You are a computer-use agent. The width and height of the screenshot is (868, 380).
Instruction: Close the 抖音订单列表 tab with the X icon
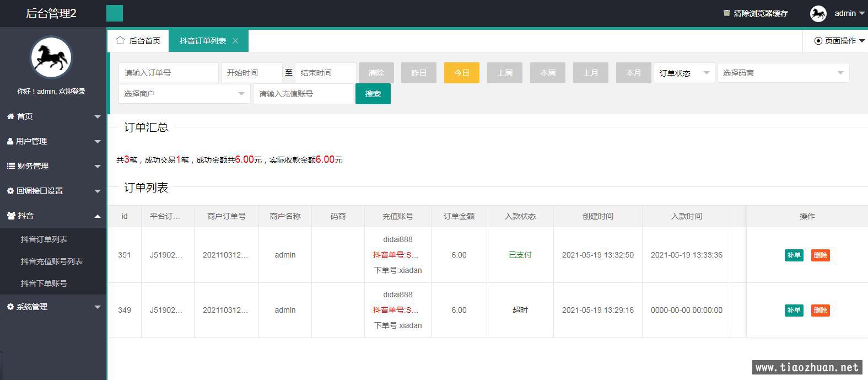click(x=235, y=41)
